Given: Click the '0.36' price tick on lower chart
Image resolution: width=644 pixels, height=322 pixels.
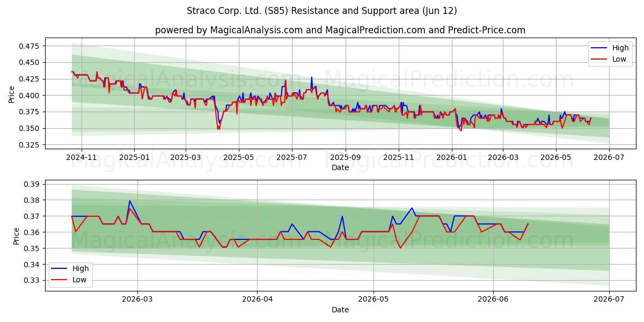Looking at the screenshot, I should (x=33, y=232).
